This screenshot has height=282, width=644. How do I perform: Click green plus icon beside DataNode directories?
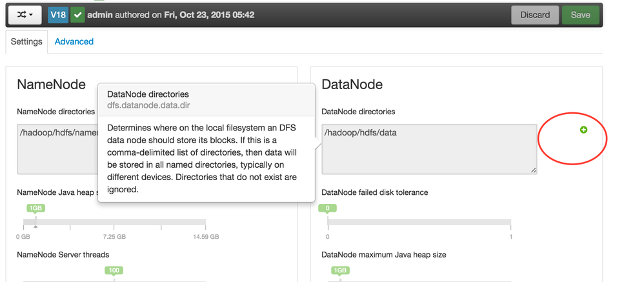pyautogui.click(x=583, y=130)
